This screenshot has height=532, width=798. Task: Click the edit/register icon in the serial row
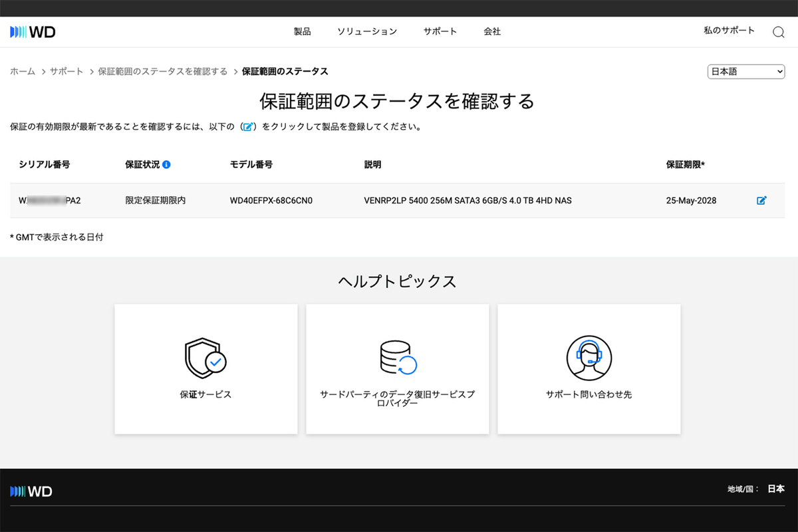click(x=761, y=200)
